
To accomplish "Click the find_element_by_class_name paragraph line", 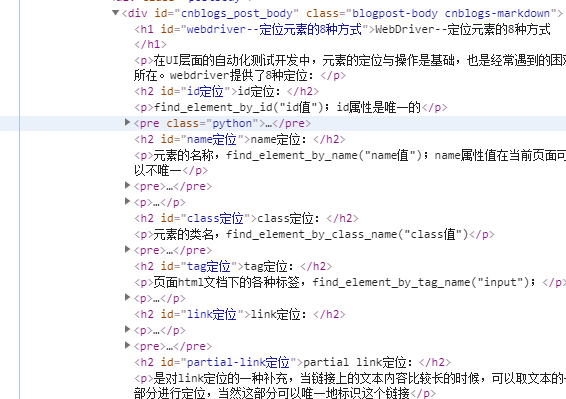I will (x=314, y=234).
